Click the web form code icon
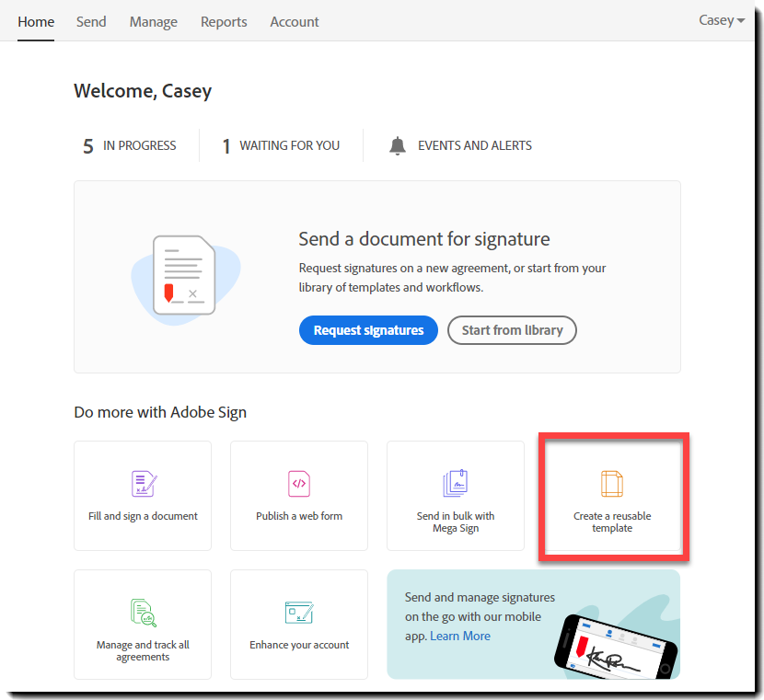The image size is (764, 700). click(298, 483)
